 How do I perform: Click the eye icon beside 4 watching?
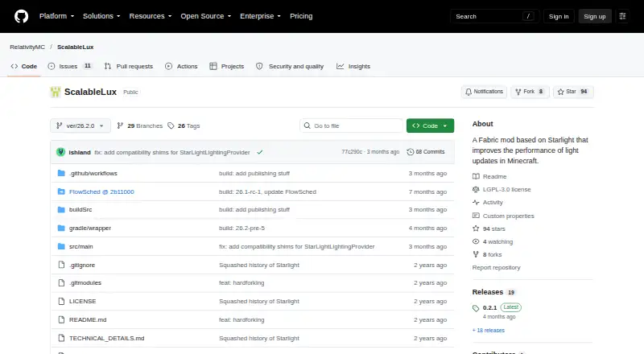pos(476,241)
